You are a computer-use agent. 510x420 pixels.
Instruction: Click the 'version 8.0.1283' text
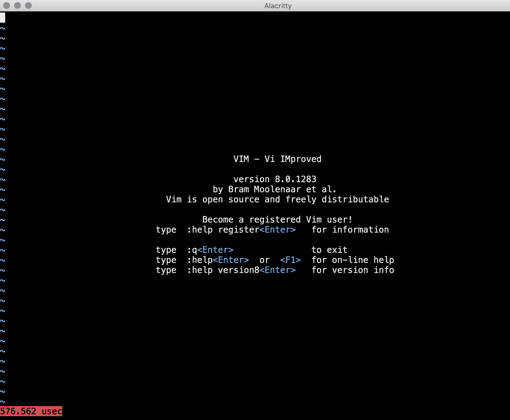[275, 179]
